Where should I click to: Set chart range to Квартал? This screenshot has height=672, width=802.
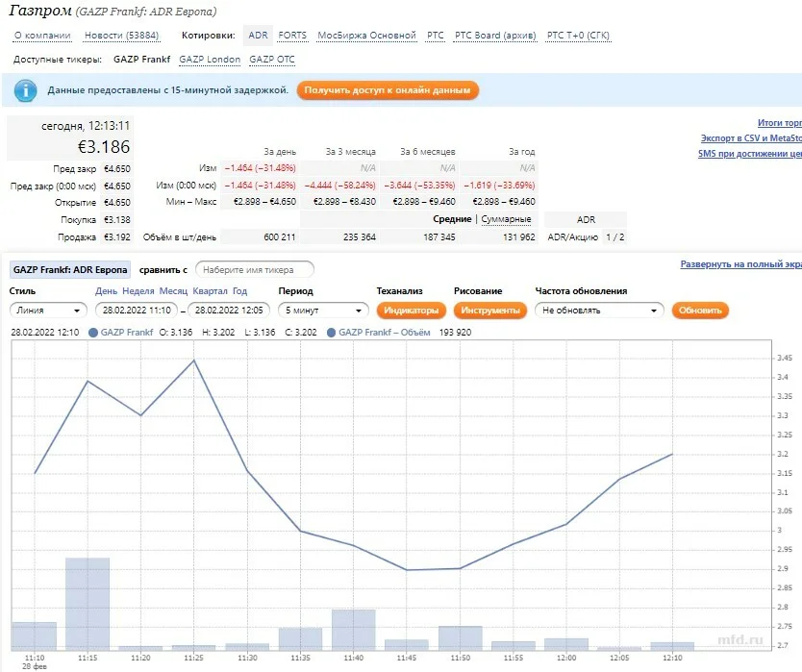[210, 291]
